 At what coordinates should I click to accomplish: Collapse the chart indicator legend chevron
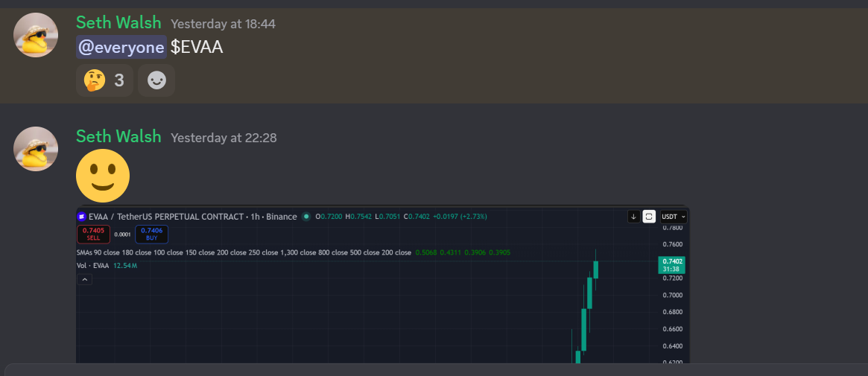pyautogui.click(x=85, y=280)
